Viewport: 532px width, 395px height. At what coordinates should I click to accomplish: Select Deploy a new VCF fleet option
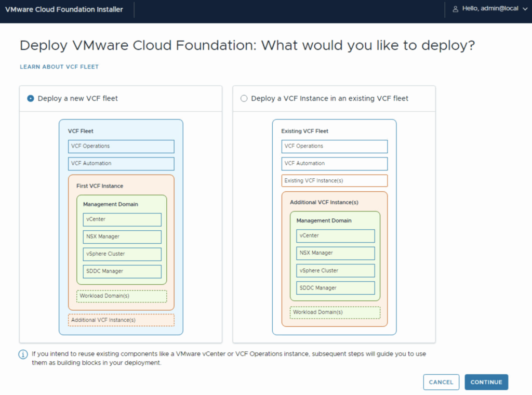click(x=31, y=98)
